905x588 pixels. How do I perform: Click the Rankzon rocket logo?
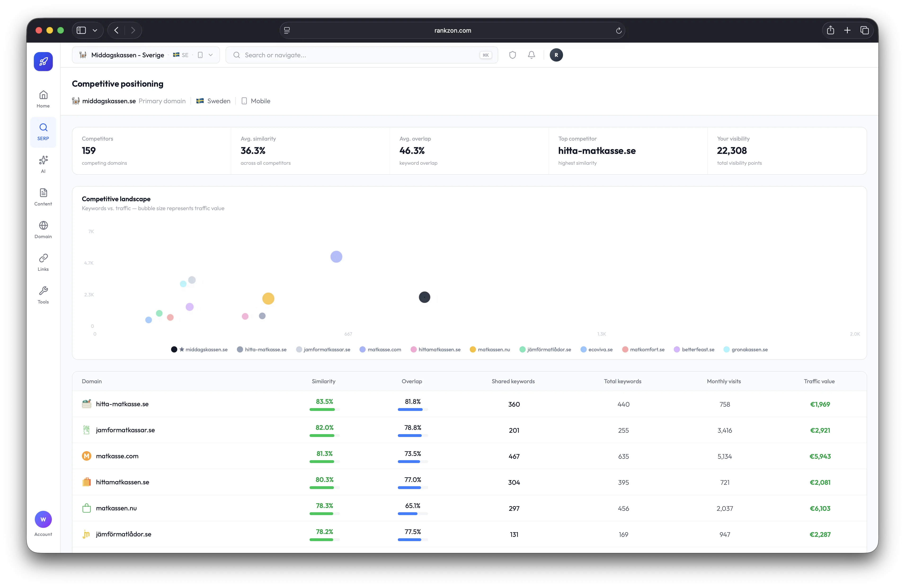coord(43,62)
